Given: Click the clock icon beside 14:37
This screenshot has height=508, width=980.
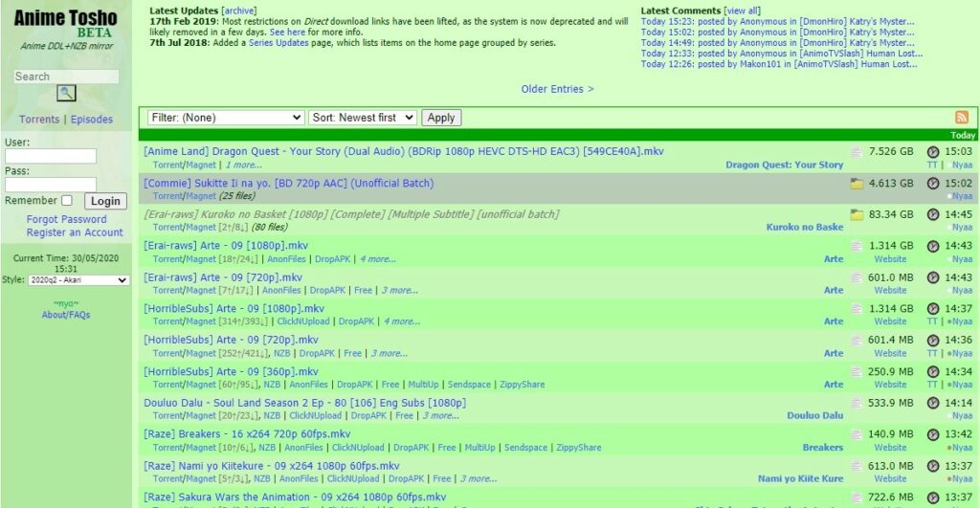Looking at the screenshot, I should point(932,309).
